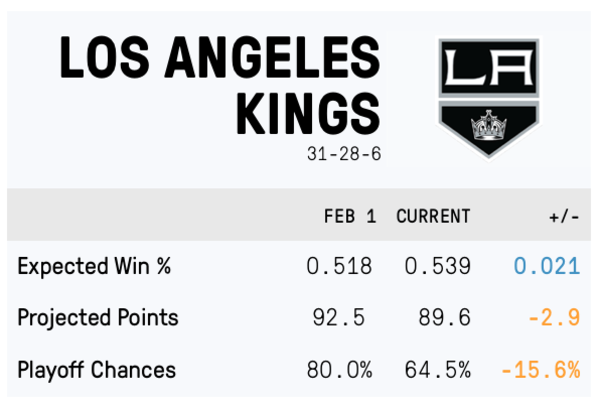Viewport: 600px width, 407px height.
Task: Click the LOS ANGELES title text
Action: pos(220,59)
